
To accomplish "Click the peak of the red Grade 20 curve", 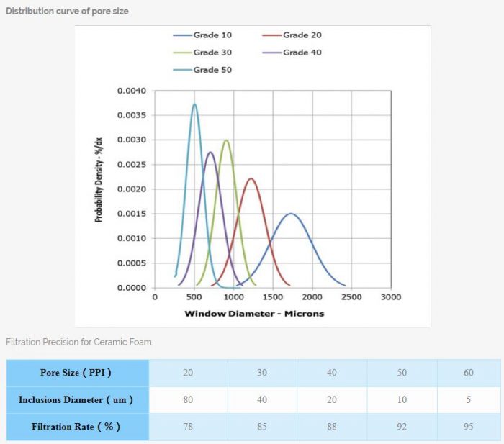I will click(x=251, y=178).
